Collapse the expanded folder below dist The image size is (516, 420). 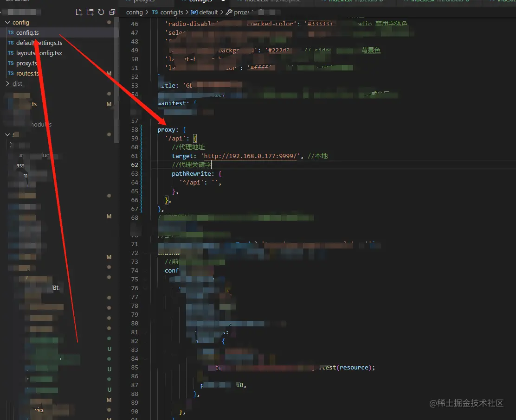coord(7,134)
